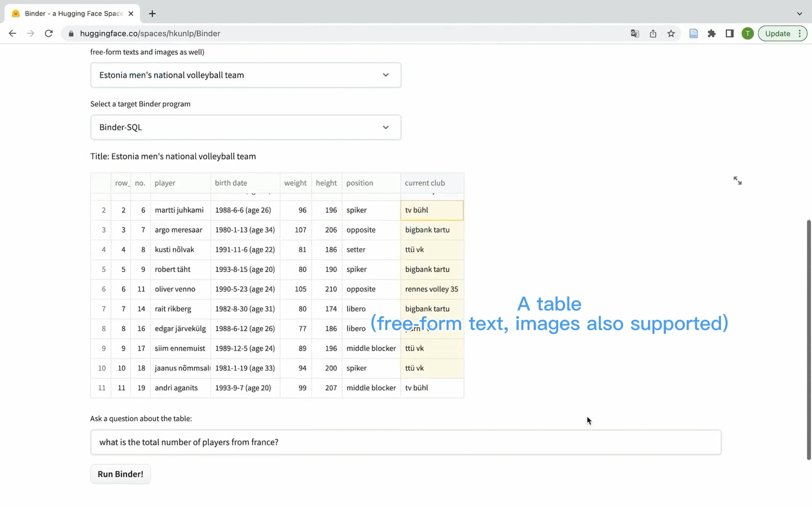Screen dimensions: 812x507
Task: Open the browser extensions puzzle icon
Action: coord(712,33)
